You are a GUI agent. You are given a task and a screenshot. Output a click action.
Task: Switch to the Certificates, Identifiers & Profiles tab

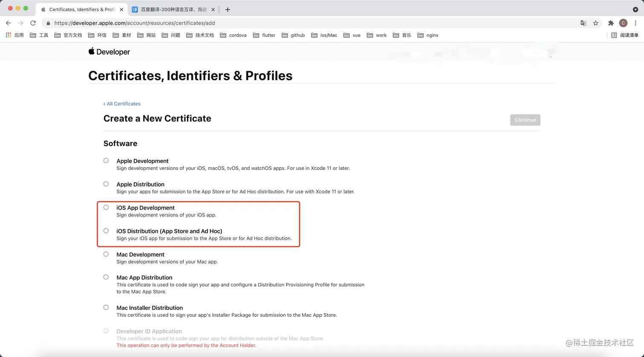pos(82,9)
